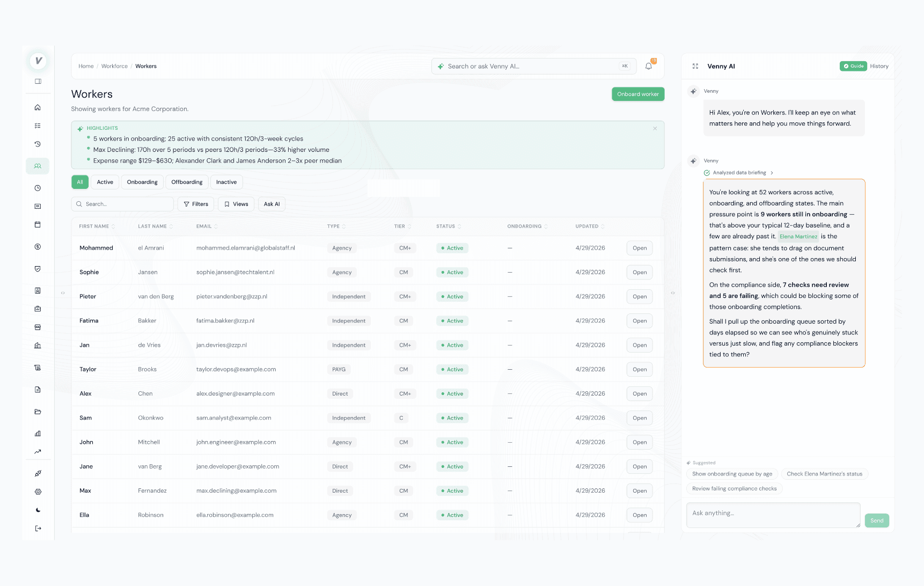
Task: Open the briefcase sidebar icon
Action: [38, 309]
